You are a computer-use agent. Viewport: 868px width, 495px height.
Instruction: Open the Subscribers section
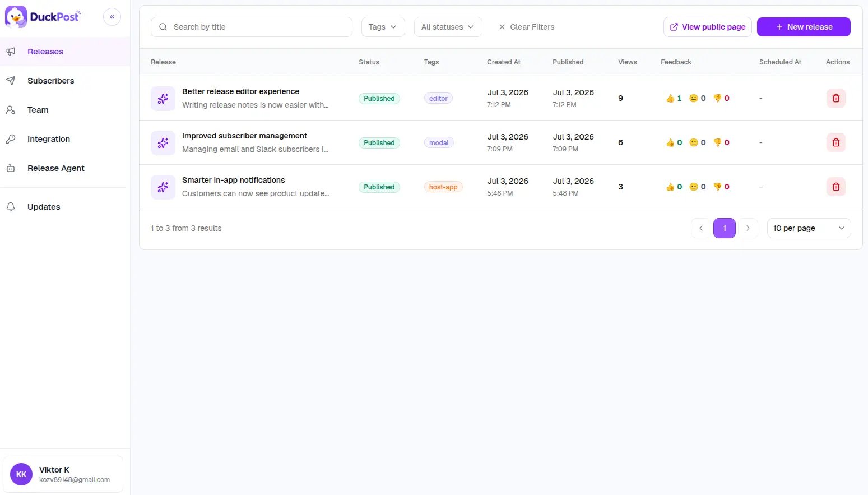[x=65, y=81]
